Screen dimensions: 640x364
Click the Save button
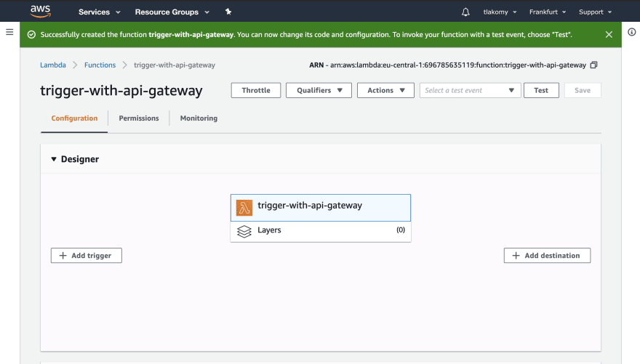[x=583, y=90]
